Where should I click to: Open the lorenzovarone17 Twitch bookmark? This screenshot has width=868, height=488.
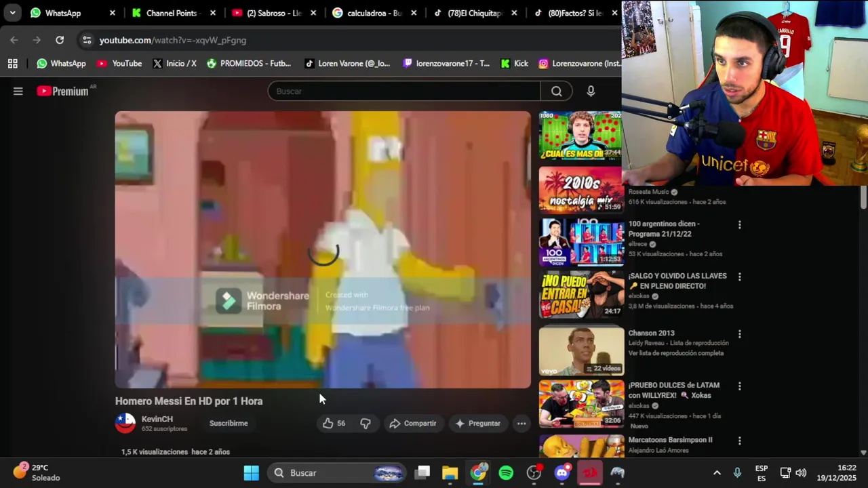(x=446, y=63)
